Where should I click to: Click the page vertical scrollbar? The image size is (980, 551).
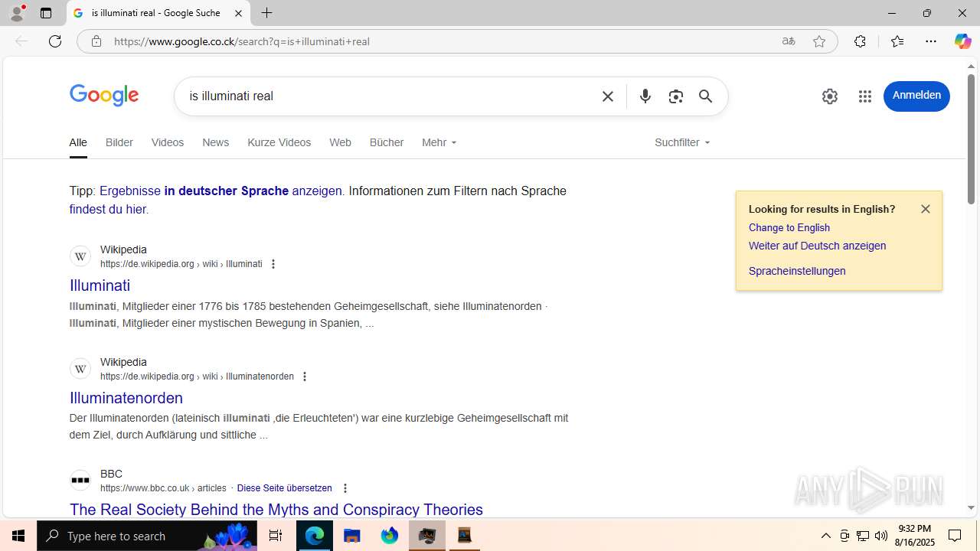pyautogui.click(x=971, y=139)
